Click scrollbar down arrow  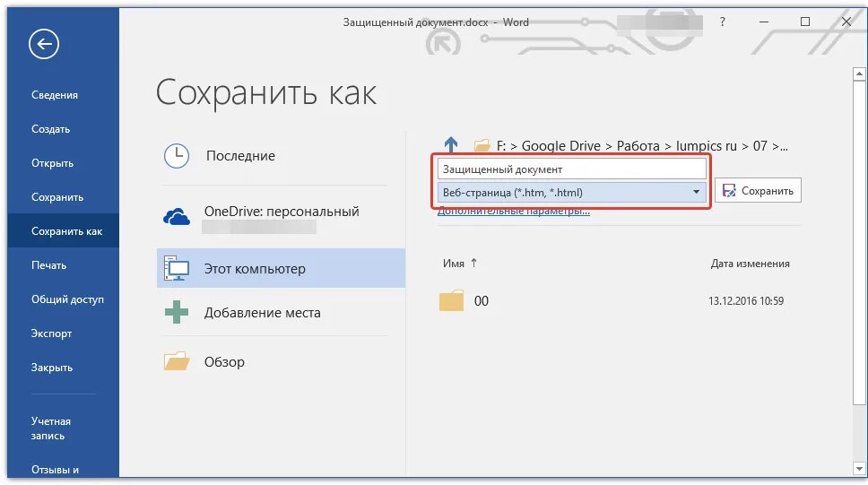pyautogui.click(x=859, y=469)
